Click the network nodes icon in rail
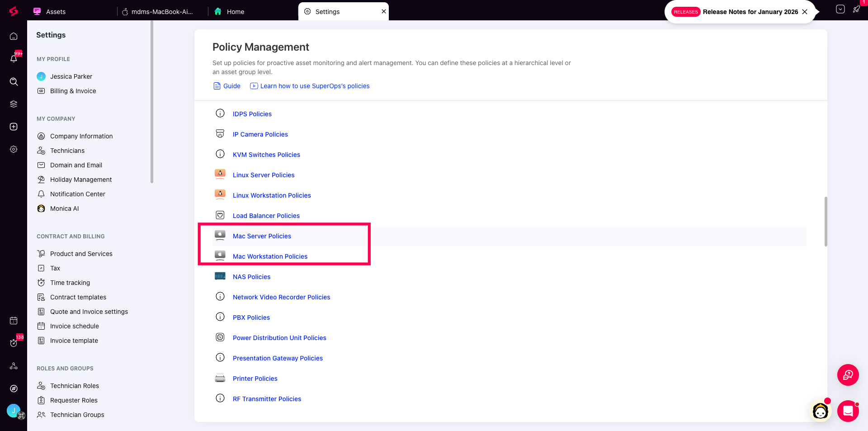868x431 pixels. pos(14,366)
